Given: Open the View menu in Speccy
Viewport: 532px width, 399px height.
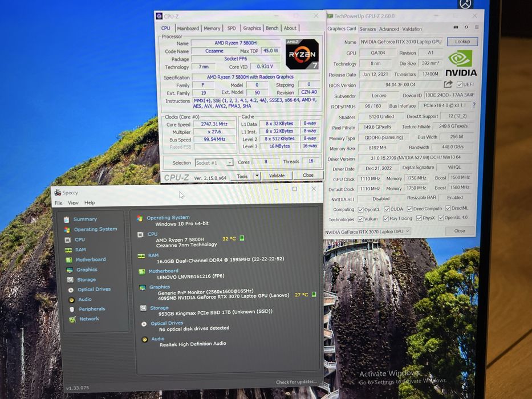Looking at the screenshot, I should click(73, 202).
